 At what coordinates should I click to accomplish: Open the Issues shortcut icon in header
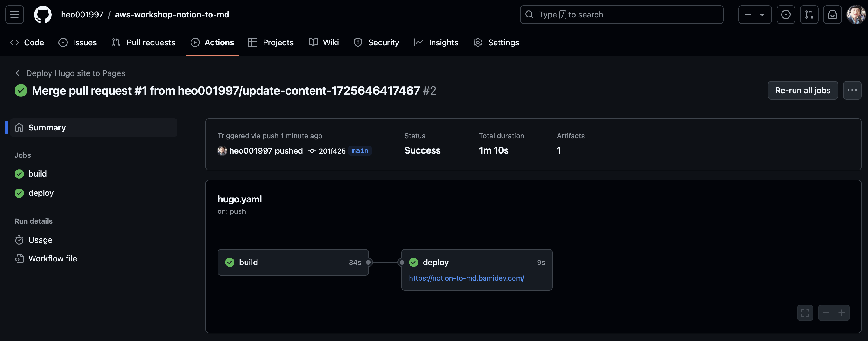(785, 15)
